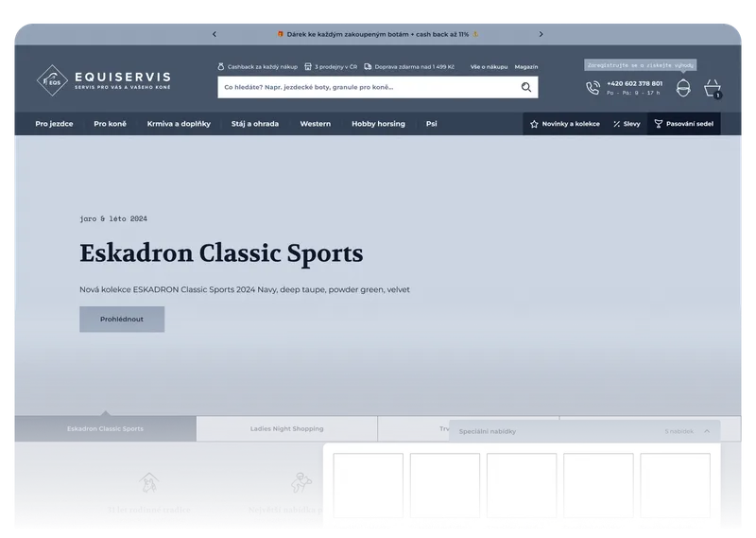756x538 pixels.
Task: Click the next announcement arrow
Action: [x=541, y=34]
